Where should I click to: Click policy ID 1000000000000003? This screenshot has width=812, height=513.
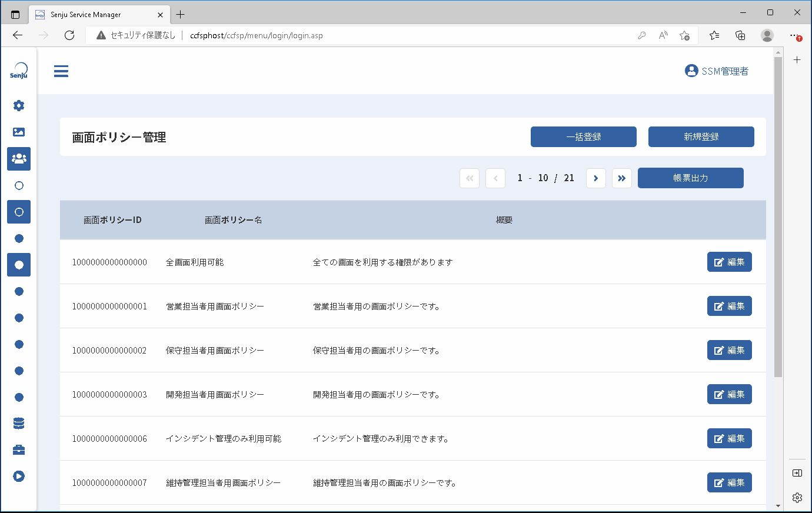pyautogui.click(x=109, y=395)
